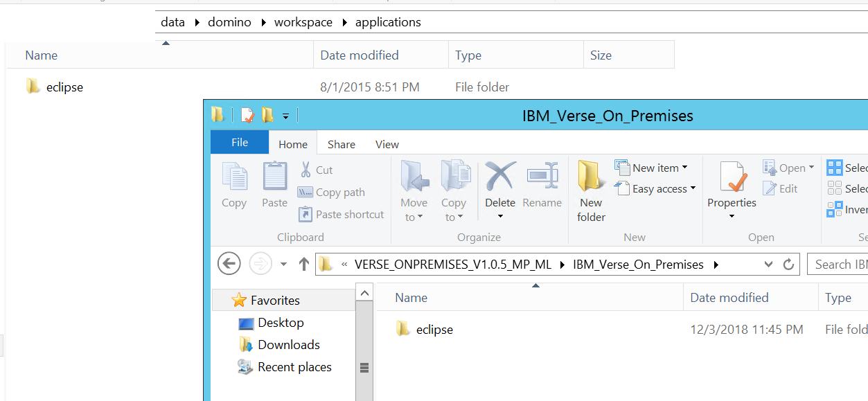Click the domino breadcrumb in background window
Screen dimensions: 868x401
(x=230, y=22)
